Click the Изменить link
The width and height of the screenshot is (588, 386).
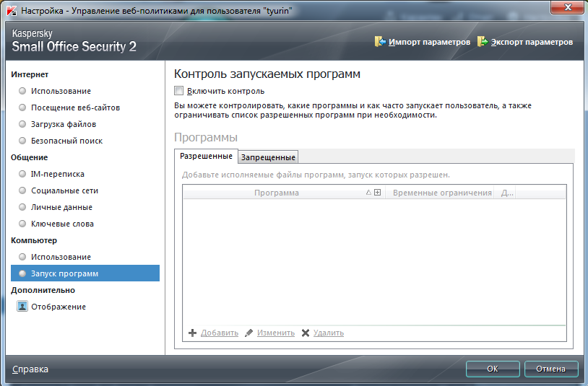coord(276,333)
